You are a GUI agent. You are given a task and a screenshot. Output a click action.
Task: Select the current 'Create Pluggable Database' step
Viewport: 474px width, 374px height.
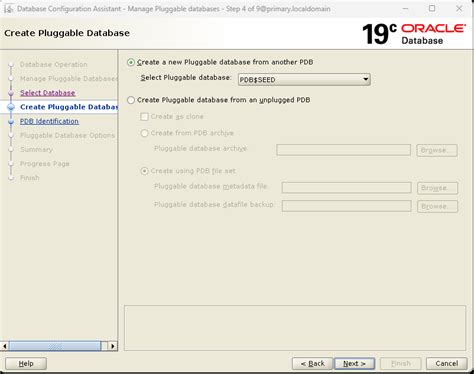coord(69,107)
